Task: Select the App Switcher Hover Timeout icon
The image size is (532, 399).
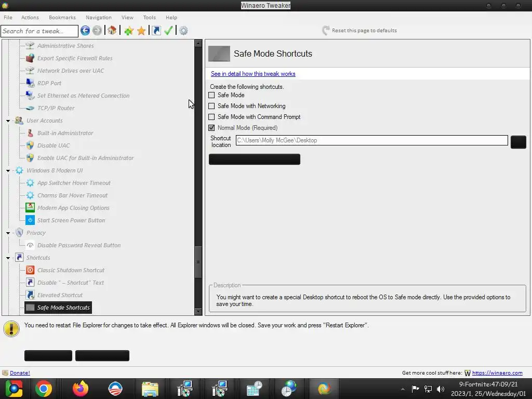Action: click(30, 183)
